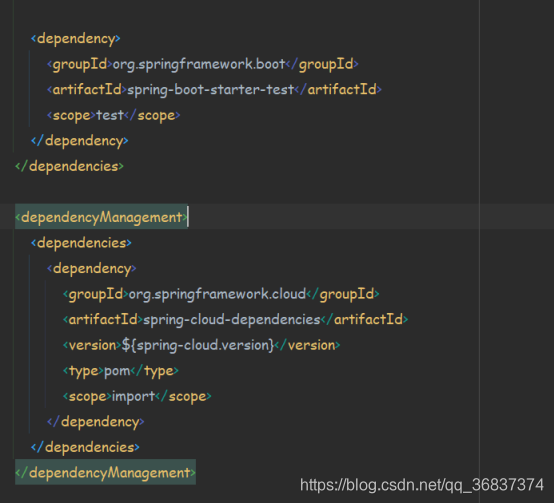The height and width of the screenshot is (504, 554).
Task: Click the opening <dependencies> tag inside dependencyManagement
Action: pyautogui.click(x=81, y=243)
